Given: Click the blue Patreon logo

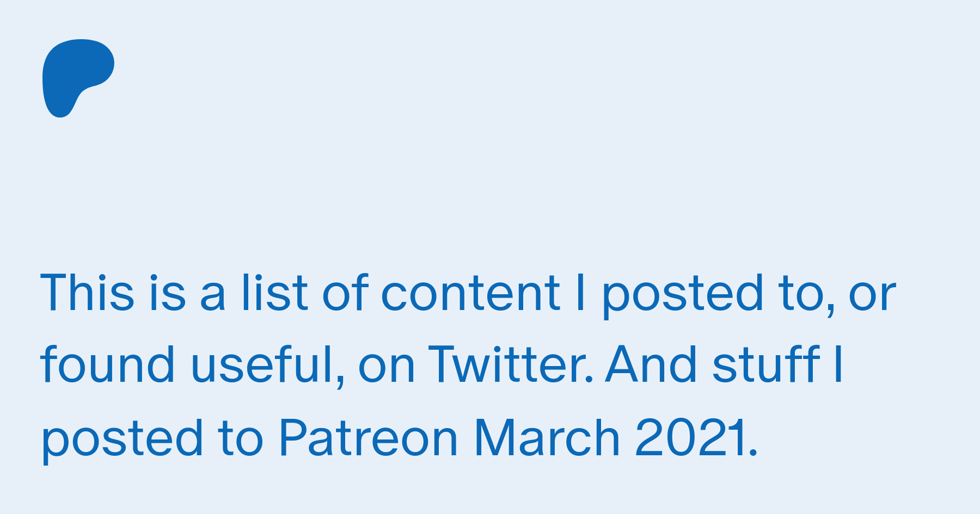Looking at the screenshot, I should pyautogui.click(x=78, y=78).
